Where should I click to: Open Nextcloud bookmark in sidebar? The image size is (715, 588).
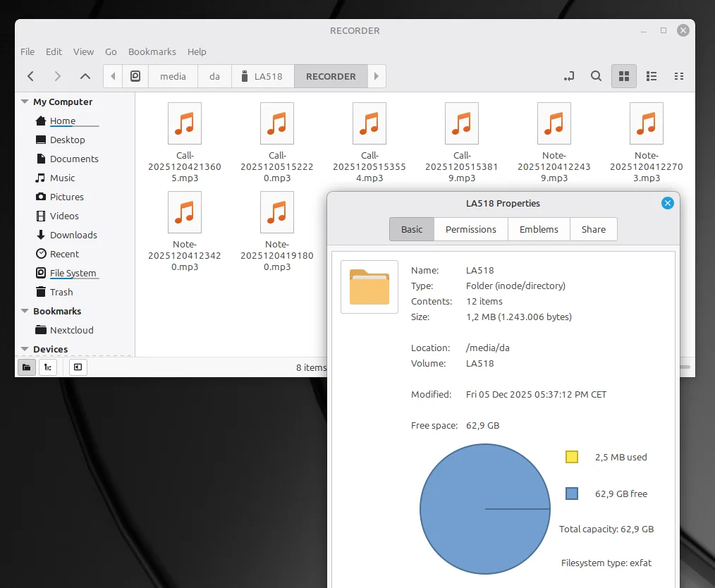pos(71,330)
